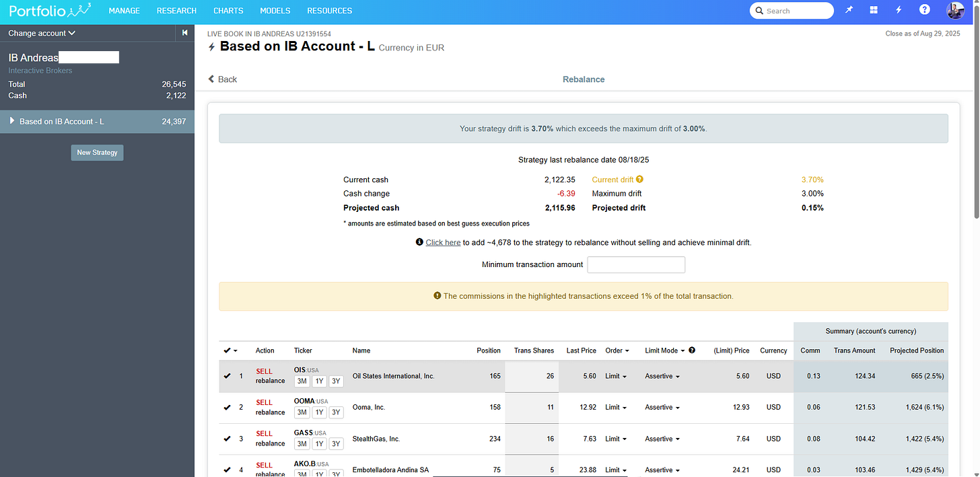Click the Trans Shares value 16 for GASS

click(x=550, y=439)
